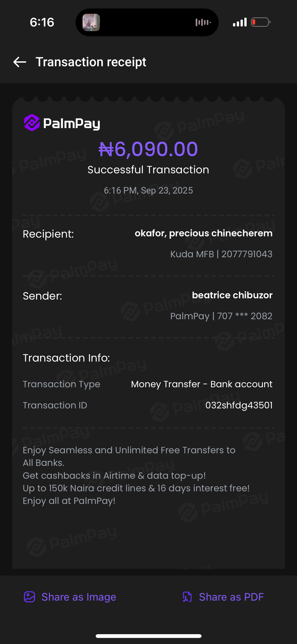Tap the audio waveform indicator
This screenshot has height=644, width=297.
pyautogui.click(x=203, y=22)
